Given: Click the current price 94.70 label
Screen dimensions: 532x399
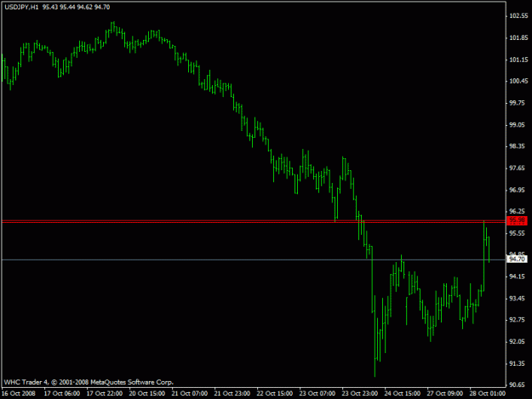Looking at the screenshot, I should click(x=517, y=259).
